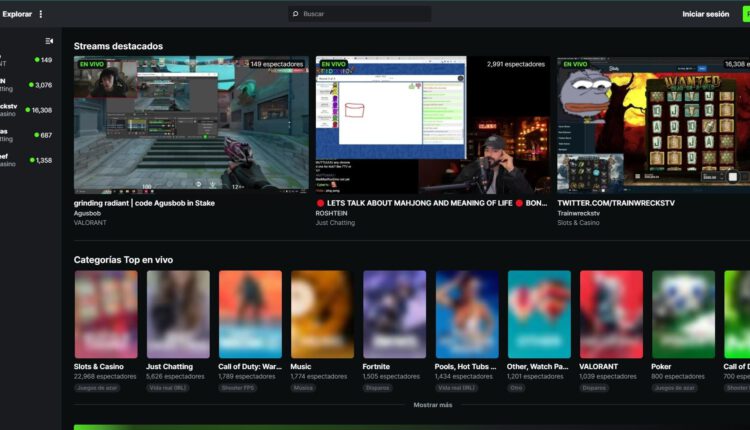The width and height of the screenshot is (750, 430).
Task: Open sidebar channel with 16,308 viewers
Action: [26, 110]
